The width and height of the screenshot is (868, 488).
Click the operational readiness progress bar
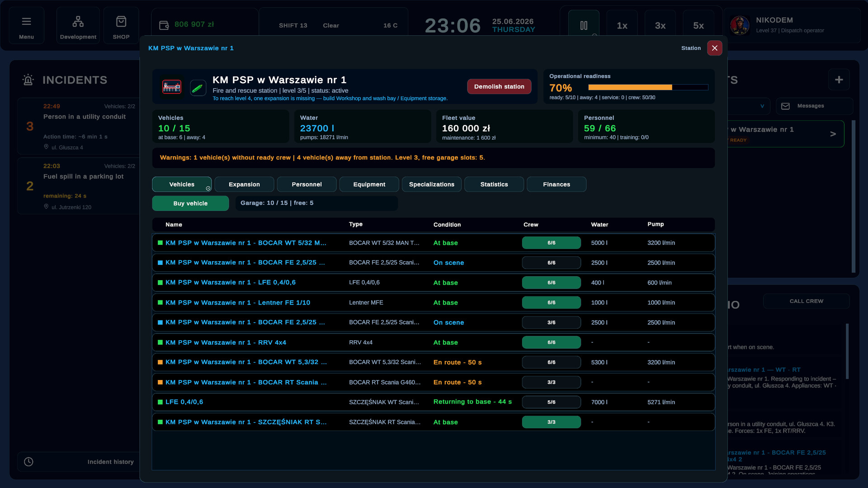point(648,87)
